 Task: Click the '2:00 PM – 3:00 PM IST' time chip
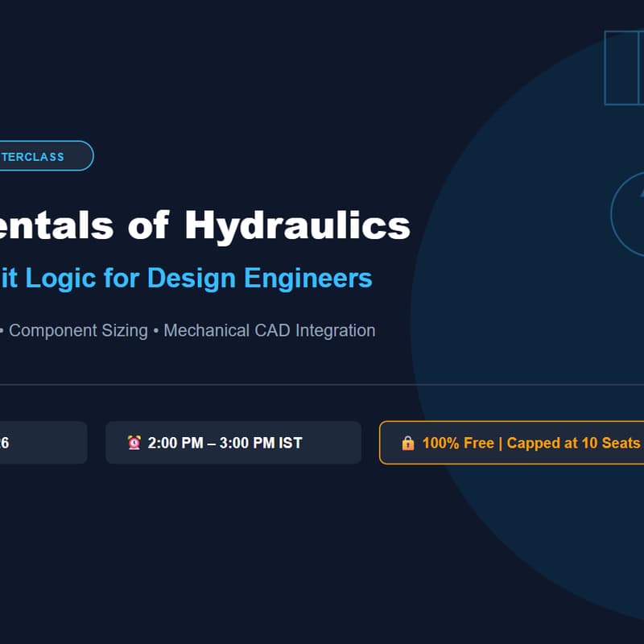pos(233,443)
